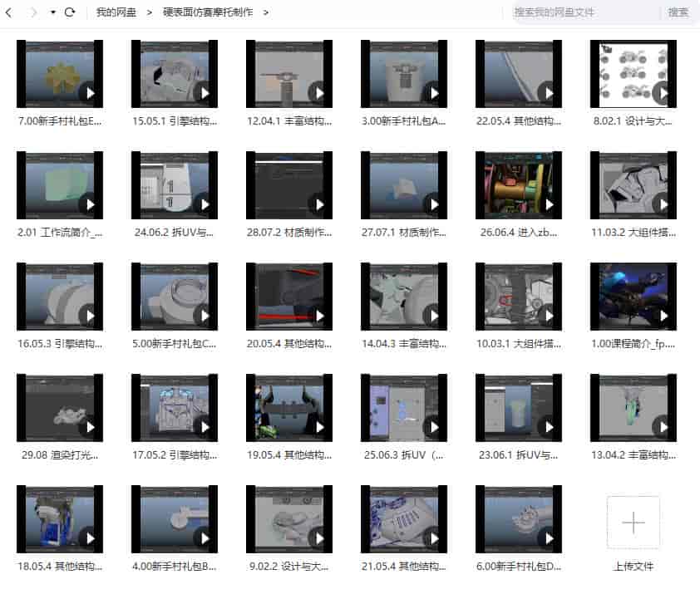Click the plus icon to upload files
The width and height of the screenshot is (700, 594).
633,523
